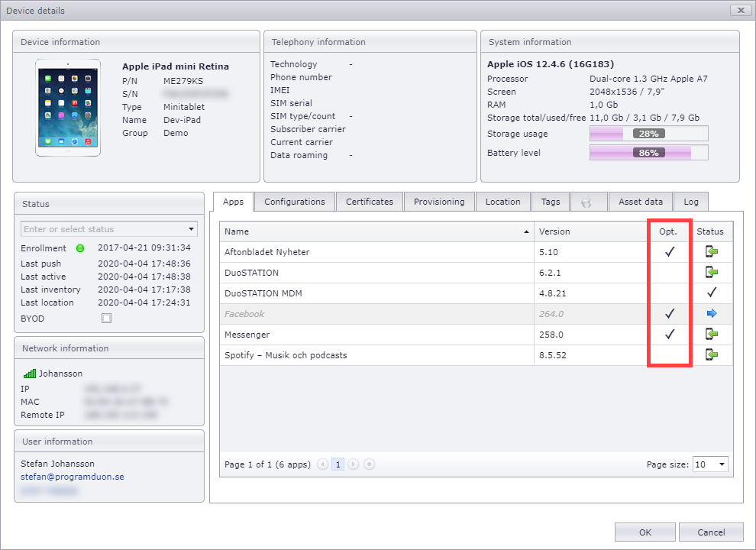Screen dimensions: 756x550
Task: Click the Last location timestamp 17:24:31
Action: click(x=144, y=302)
